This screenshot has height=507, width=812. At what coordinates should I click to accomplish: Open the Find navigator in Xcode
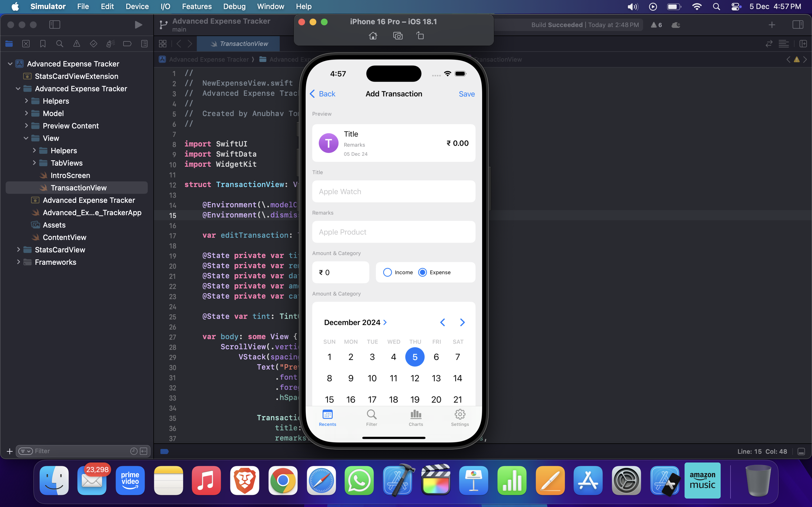tap(60, 44)
